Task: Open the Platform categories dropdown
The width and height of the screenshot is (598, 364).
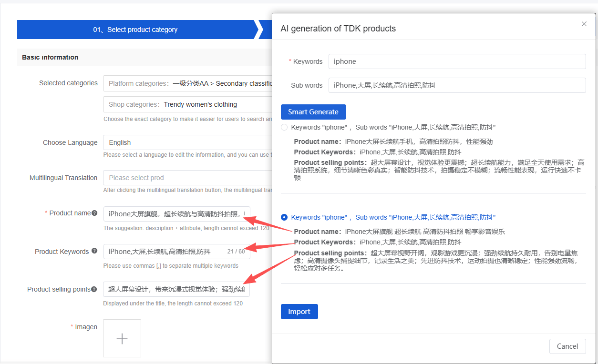Action: pos(188,83)
